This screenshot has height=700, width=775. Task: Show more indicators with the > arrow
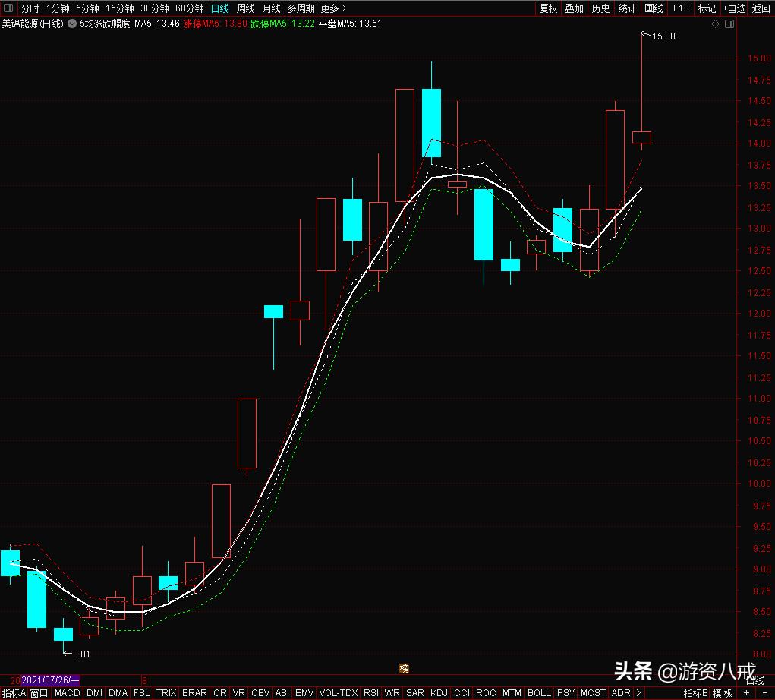pyautogui.click(x=638, y=693)
